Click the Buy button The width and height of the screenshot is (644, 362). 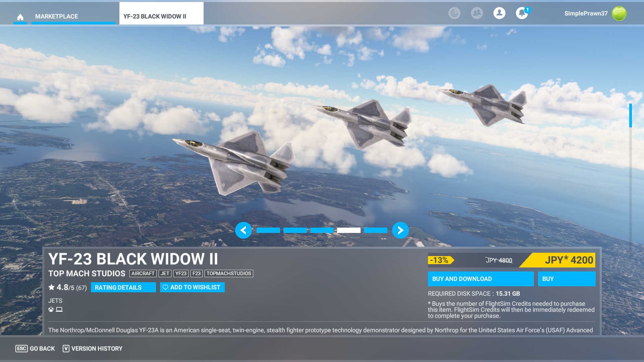(x=566, y=279)
